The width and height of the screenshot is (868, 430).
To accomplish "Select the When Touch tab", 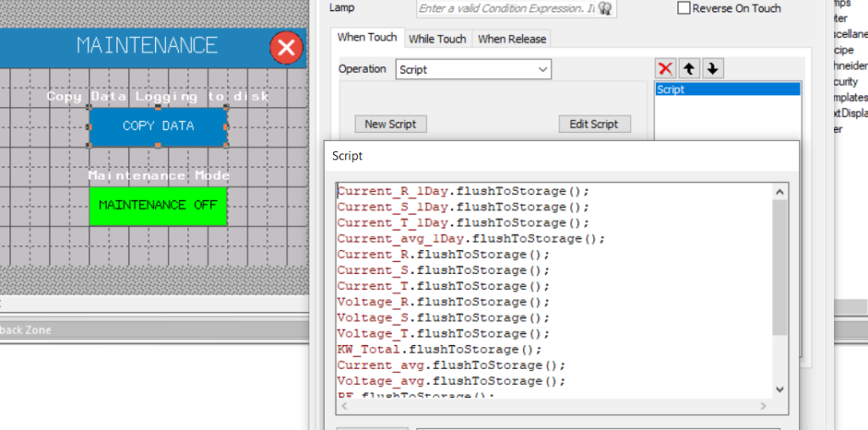I will coord(366,37).
